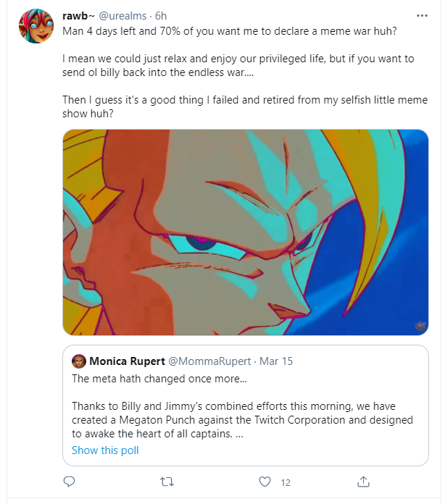Open the share tweet icon
Viewport: 445px width, 504px height.
pos(363,482)
